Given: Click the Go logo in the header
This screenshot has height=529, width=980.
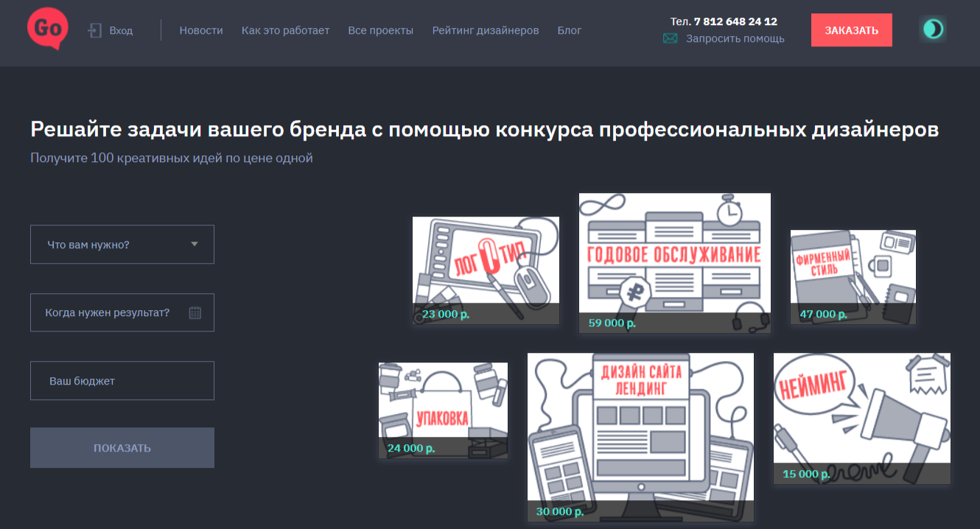Looking at the screenshot, I should pos(46,29).
